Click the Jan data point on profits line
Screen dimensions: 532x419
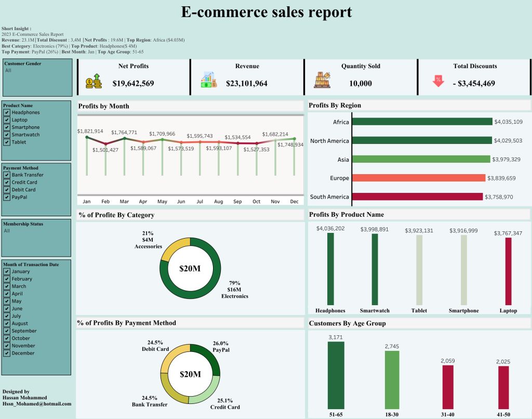pyautogui.click(x=87, y=137)
